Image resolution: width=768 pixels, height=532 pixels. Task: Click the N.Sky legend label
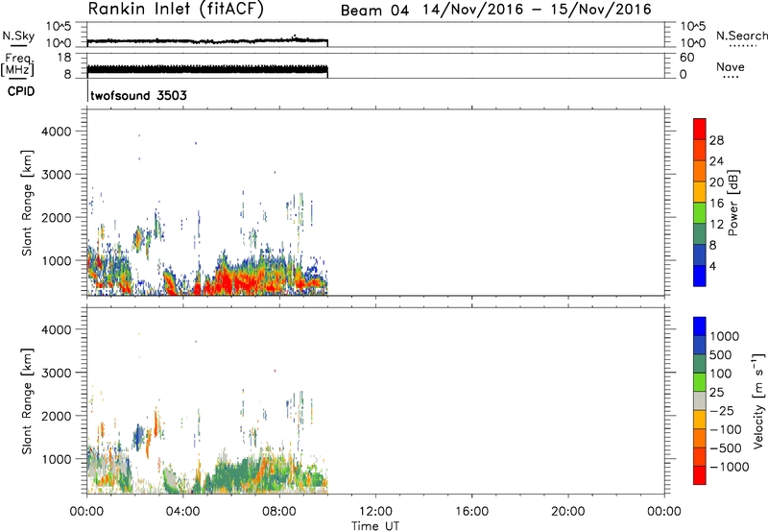pyautogui.click(x=18, y=36)
